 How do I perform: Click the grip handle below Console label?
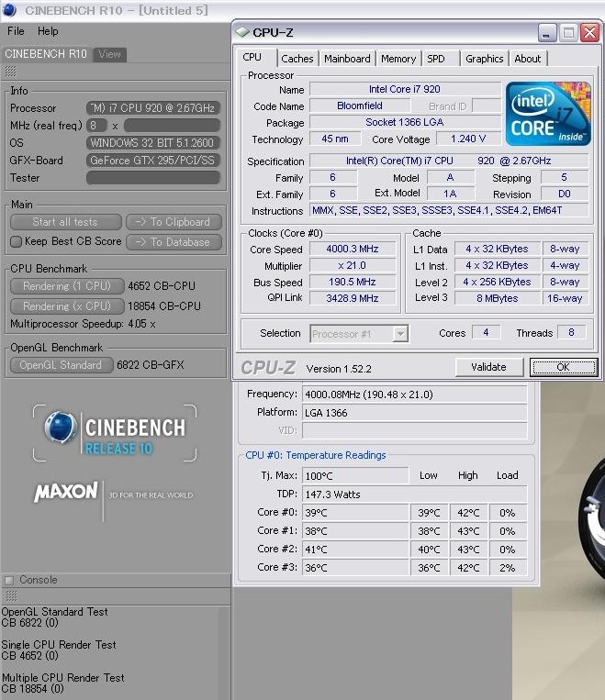point(11,595)
